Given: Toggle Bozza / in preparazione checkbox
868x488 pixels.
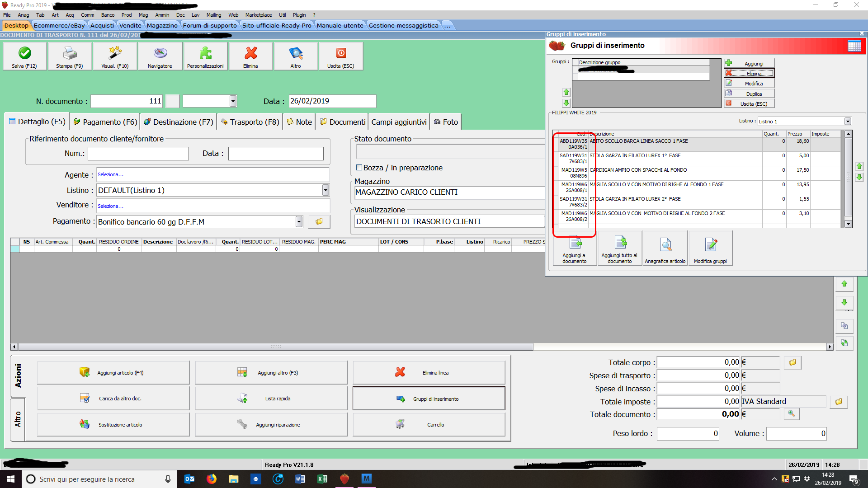Looking at the screenshot, I should [x=359, y=168].
